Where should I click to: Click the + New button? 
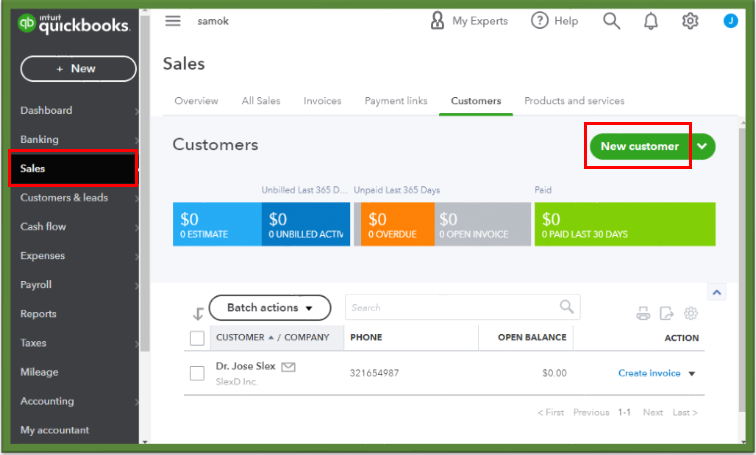(78, 68)
